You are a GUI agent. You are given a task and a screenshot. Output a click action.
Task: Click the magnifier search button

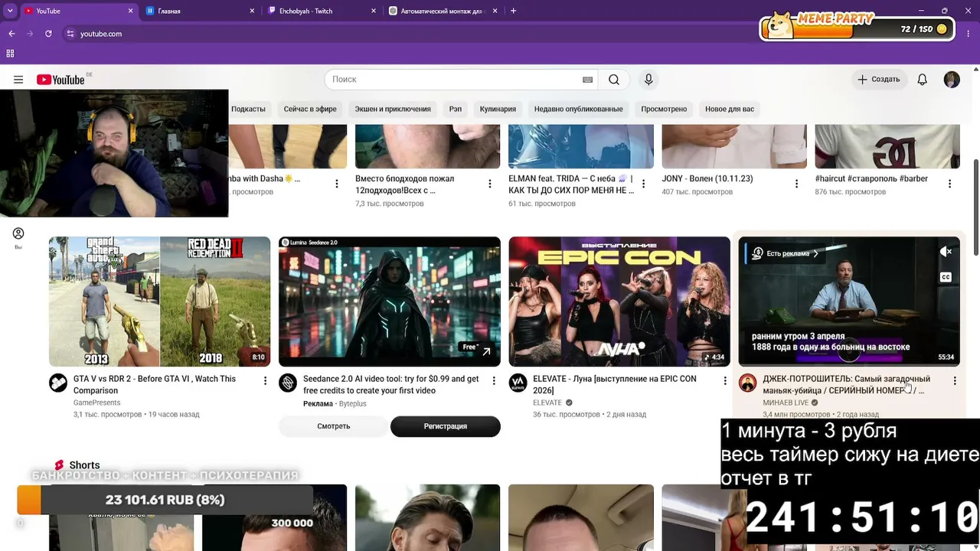(614, 80)
